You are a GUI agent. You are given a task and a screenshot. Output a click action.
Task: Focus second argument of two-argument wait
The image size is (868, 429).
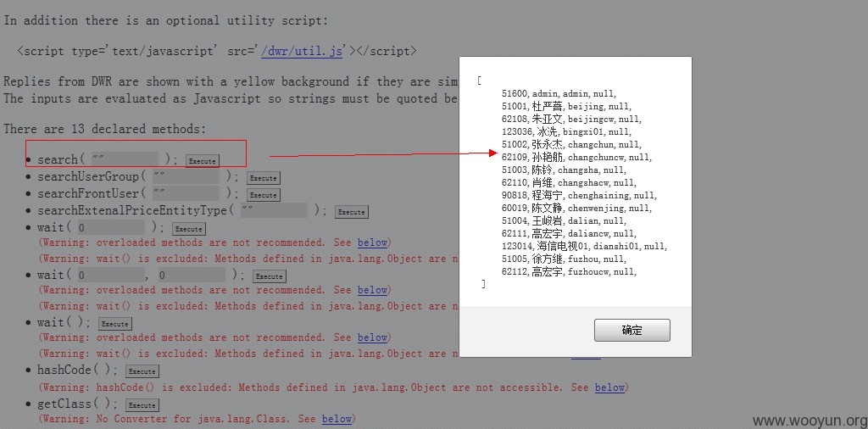click(x=192, y=275)
